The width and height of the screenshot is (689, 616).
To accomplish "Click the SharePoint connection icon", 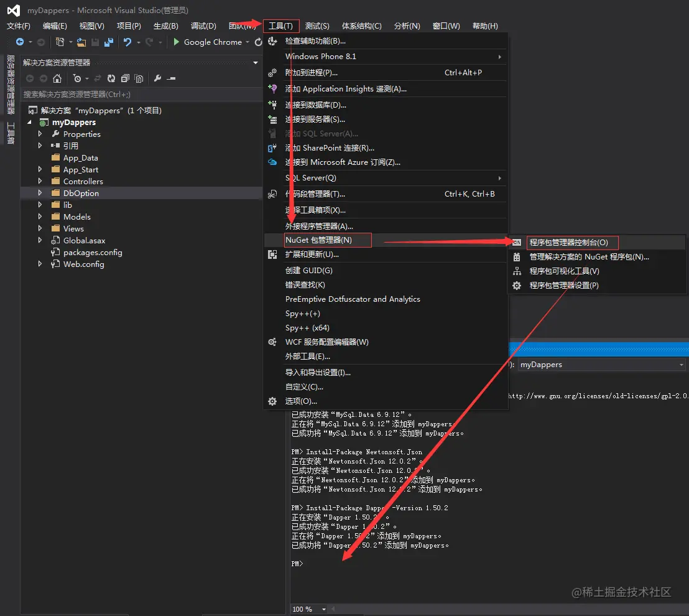I will coord(272,147).
